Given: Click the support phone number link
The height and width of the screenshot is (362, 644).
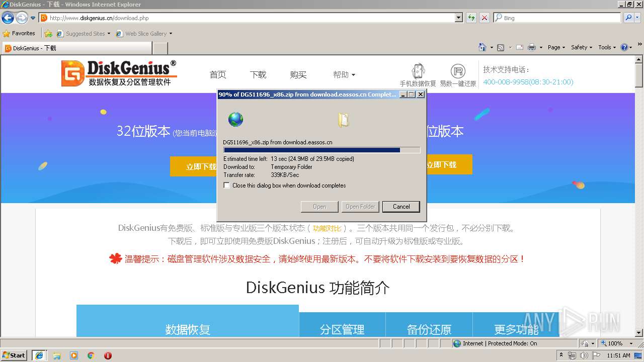Looking at the screenshot, I should coord(528,82).
